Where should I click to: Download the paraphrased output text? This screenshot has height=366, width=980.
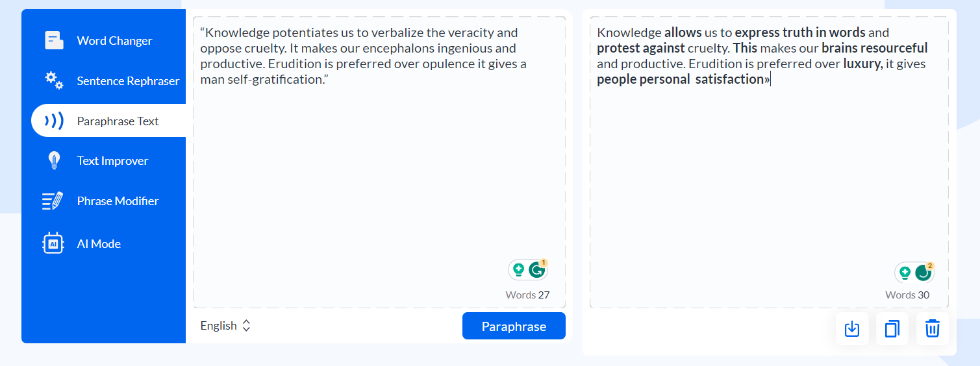852,329
